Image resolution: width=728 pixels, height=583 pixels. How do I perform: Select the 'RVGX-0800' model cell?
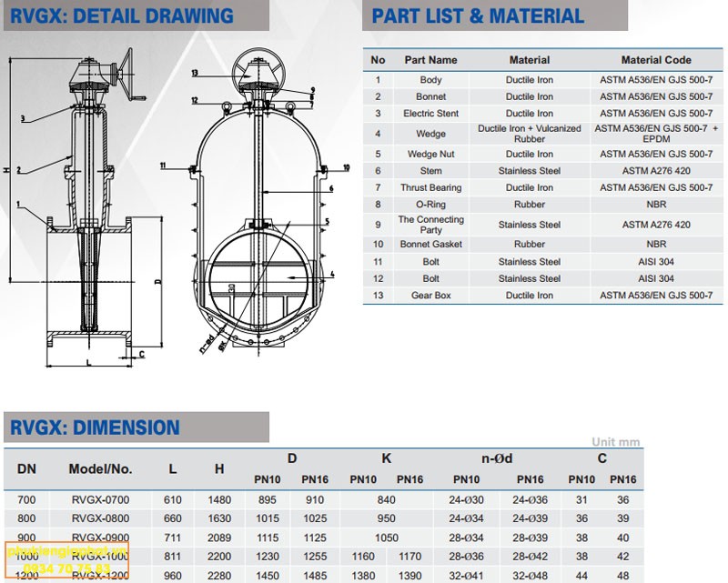tap(100, 518)
